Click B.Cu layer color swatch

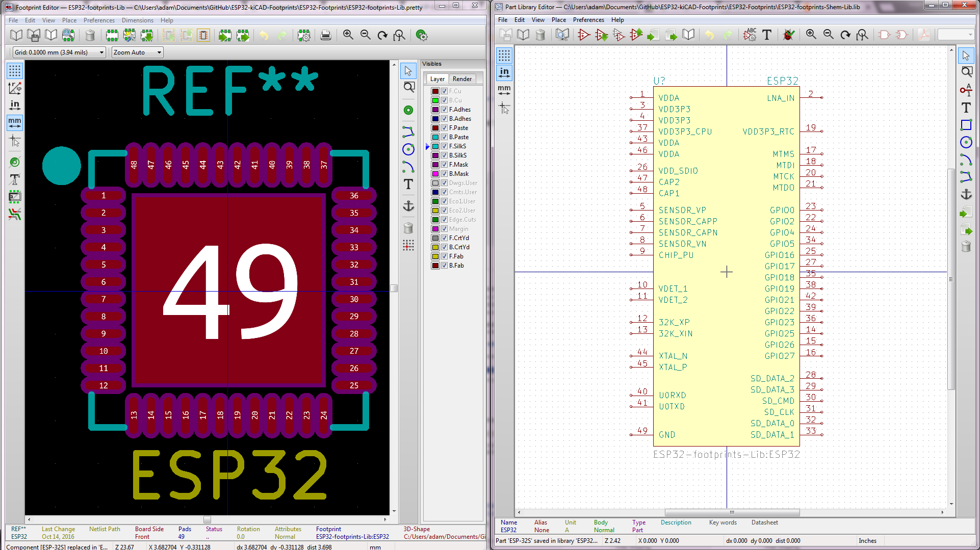[x=435, y=100]
